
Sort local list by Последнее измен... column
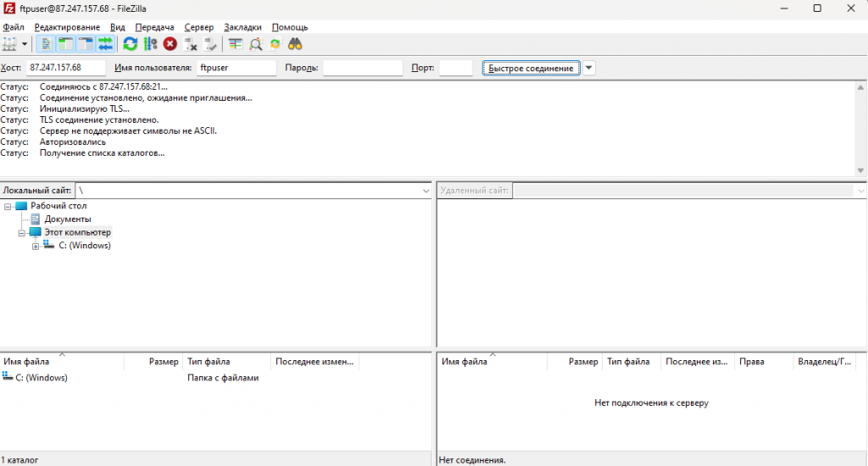click(x=315, y=362)
